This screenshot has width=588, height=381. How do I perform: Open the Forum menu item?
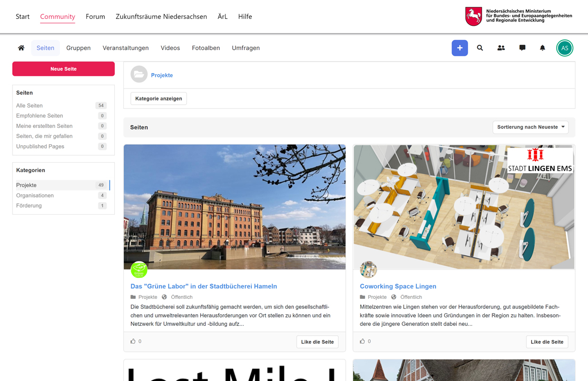coord(95,16)
